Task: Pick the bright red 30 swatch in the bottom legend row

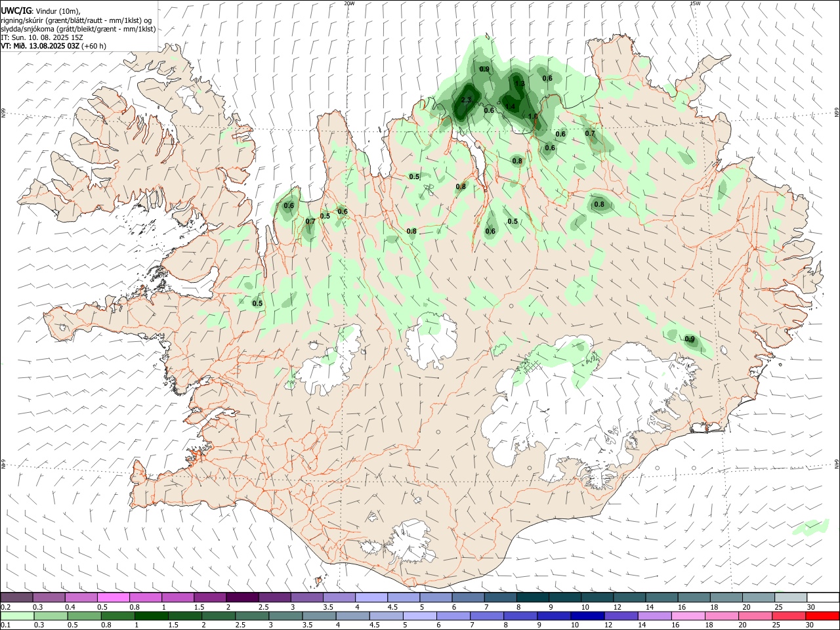Action: click(822, 616)
